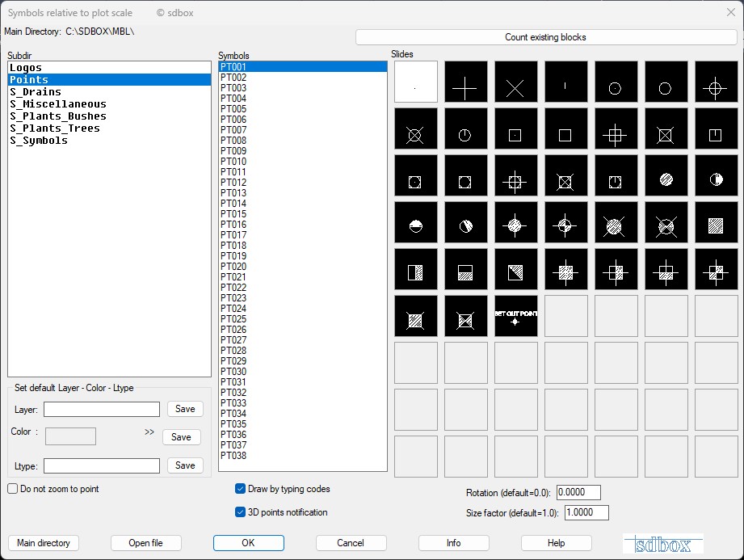
Task: Choose fully hatched circle with crosshair slide
Action: pyautogui.click(x=516, y=222)
